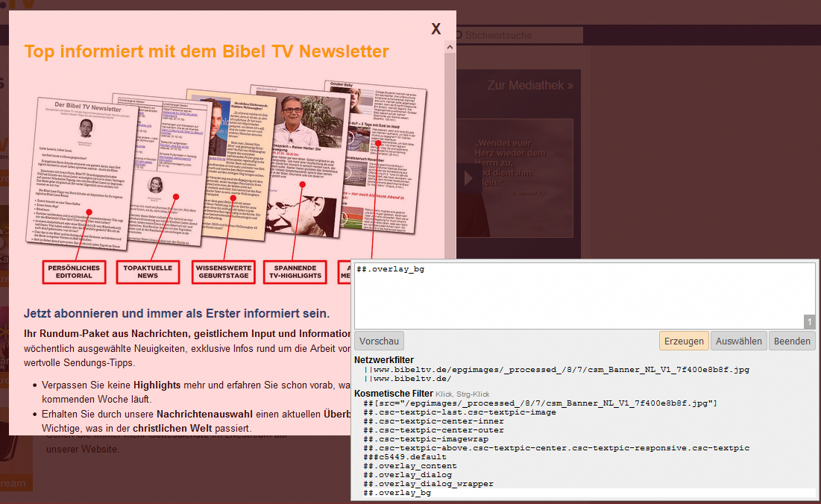Select filter ##.overlay_content

point(410,465)
